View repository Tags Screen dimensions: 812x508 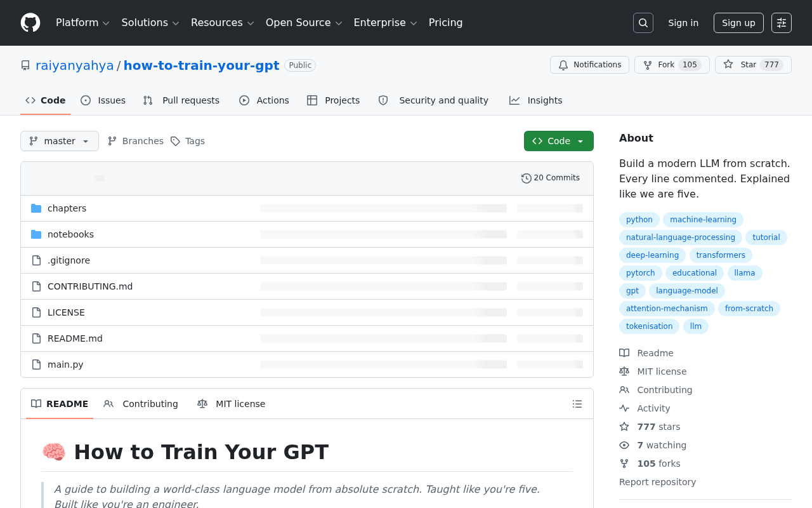click(188, 141)
